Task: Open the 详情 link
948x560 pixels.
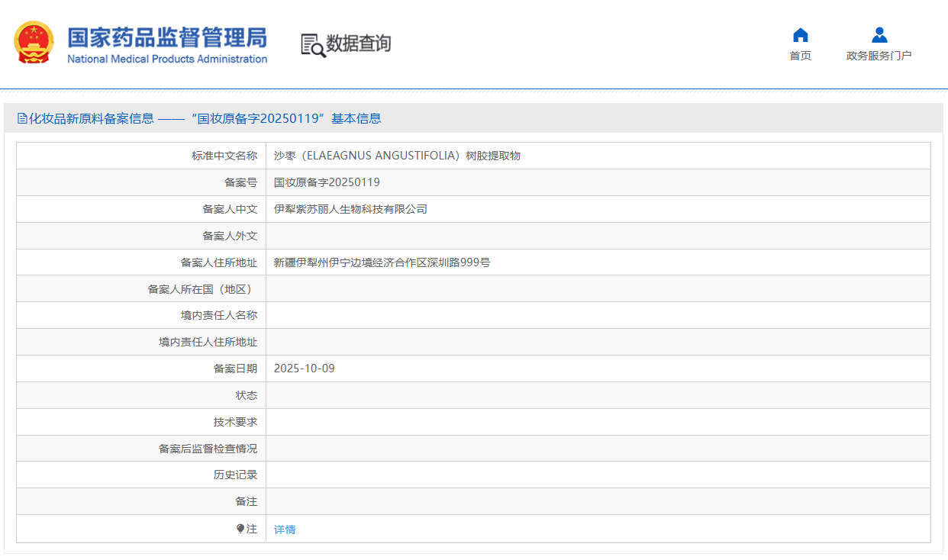Action: (x=285, y=529)
